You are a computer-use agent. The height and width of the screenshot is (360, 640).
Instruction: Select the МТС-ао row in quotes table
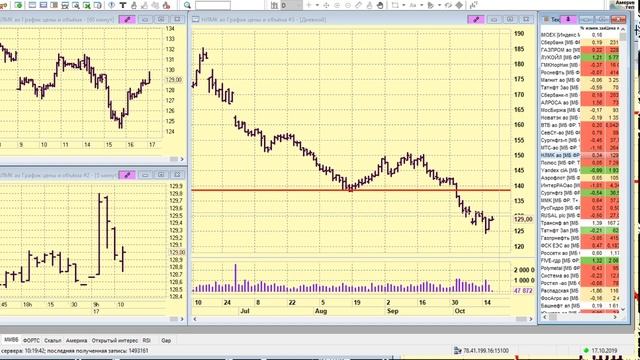pos(580,148)
